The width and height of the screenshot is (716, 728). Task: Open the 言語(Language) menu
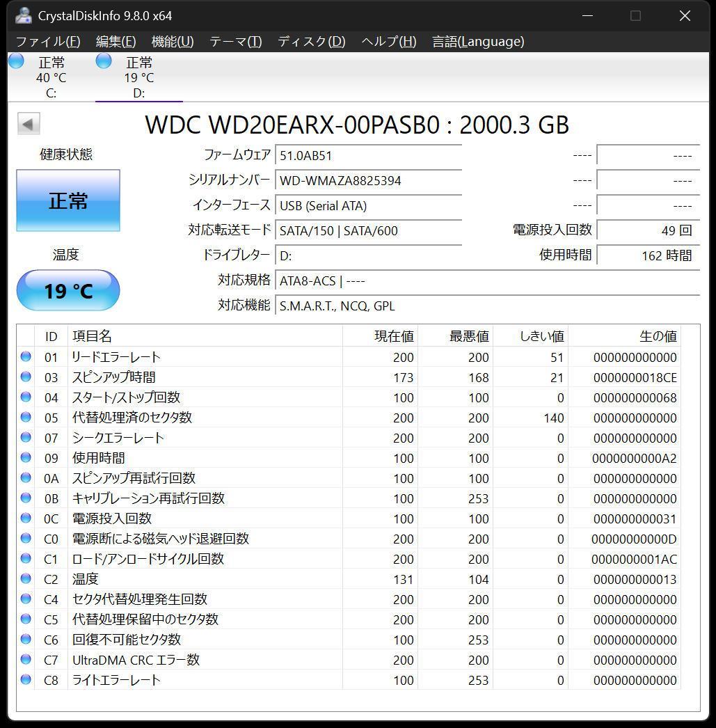tap(478, 42)
